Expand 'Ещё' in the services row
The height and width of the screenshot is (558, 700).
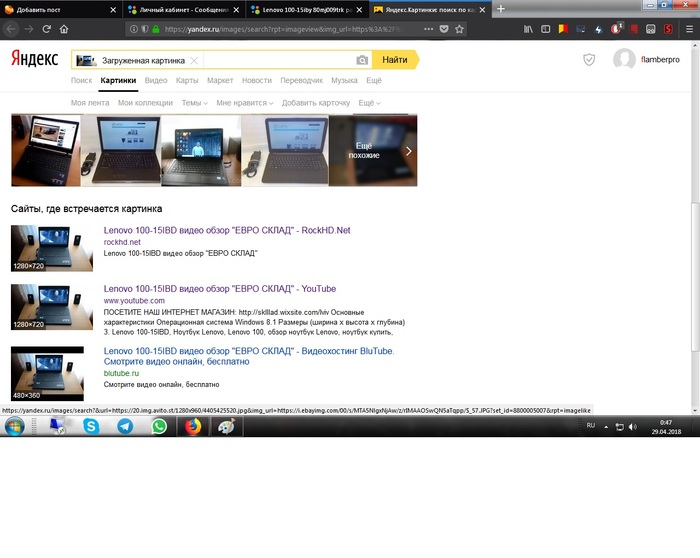374,80
